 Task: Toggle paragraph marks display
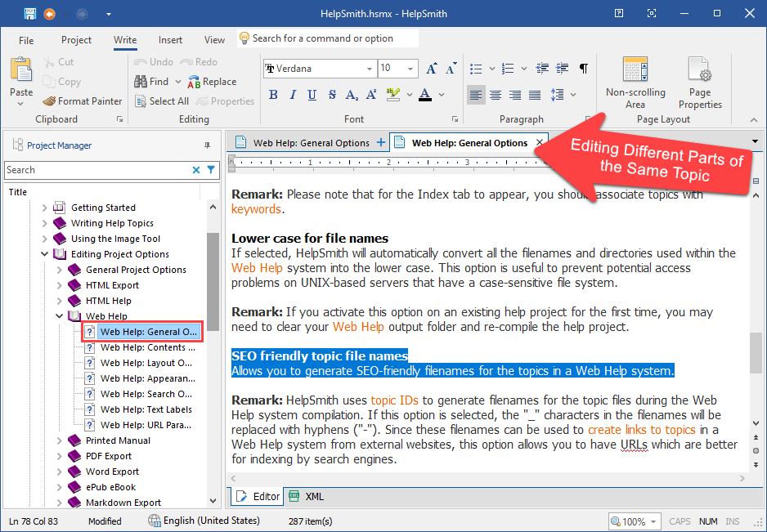(x=584, y=69)
